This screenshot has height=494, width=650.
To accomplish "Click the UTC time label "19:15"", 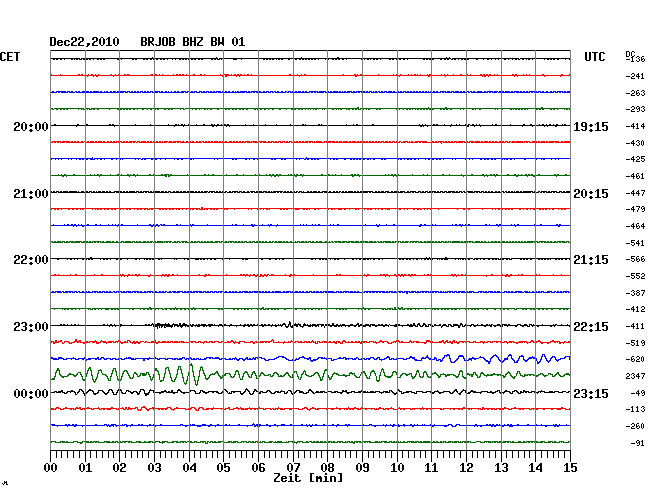I will pyautogui.click(x=591, y=126).
